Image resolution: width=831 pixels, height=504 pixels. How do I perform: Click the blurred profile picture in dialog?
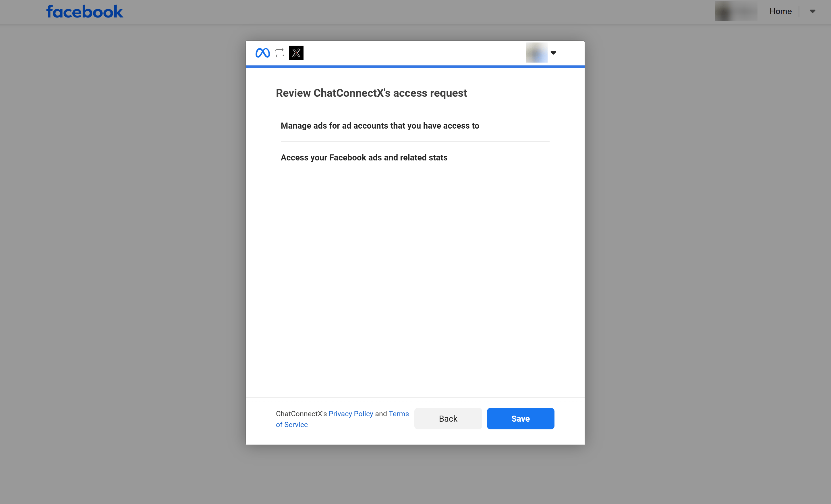coord(537,53)
